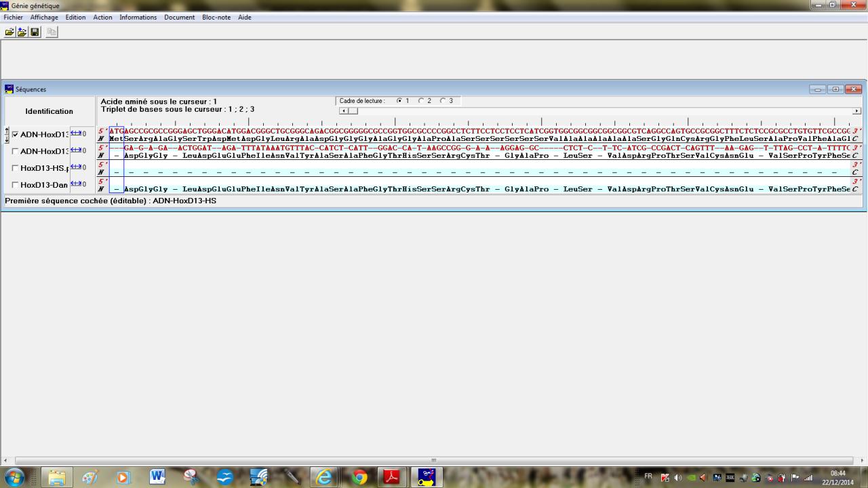
Task: Click the shift arrows icon beside HoxD13-HS.p
Action: click(x=75, y=167)
